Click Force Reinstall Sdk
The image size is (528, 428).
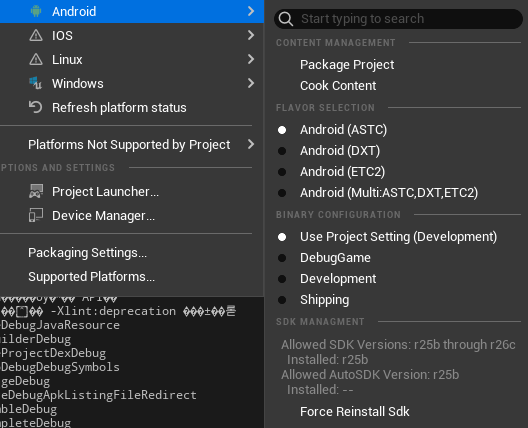click(355, 411)
